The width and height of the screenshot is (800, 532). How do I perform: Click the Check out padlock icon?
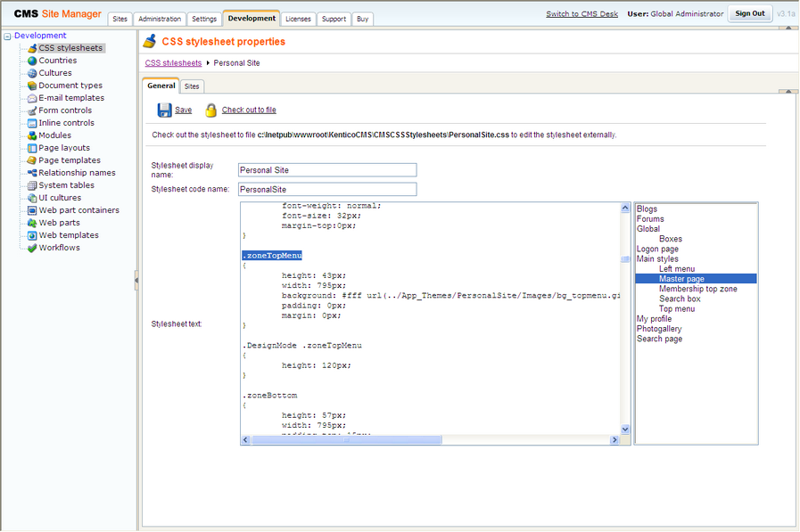click(x=210, y=110)
